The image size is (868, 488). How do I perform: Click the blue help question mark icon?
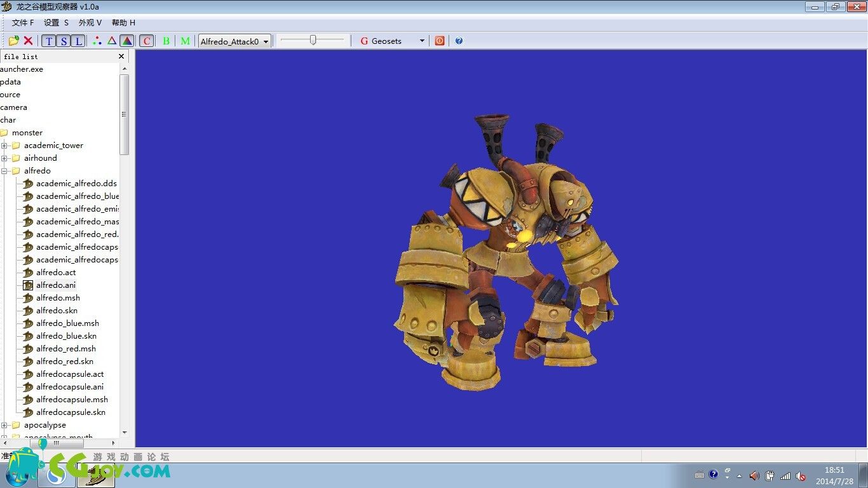(459, 41)
